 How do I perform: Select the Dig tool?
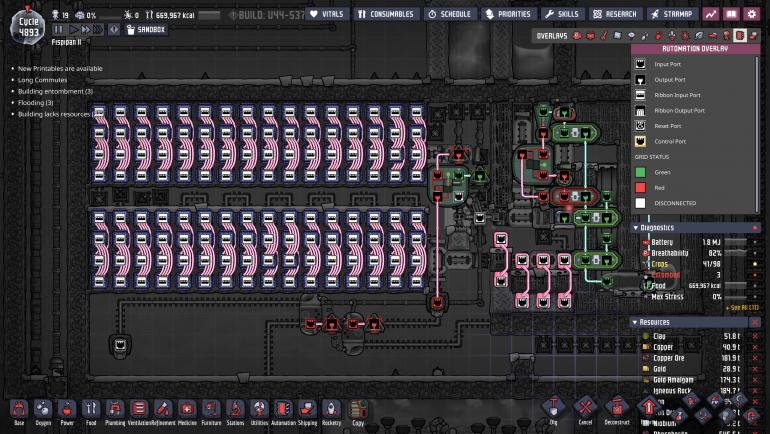click(x=553, y=409)
